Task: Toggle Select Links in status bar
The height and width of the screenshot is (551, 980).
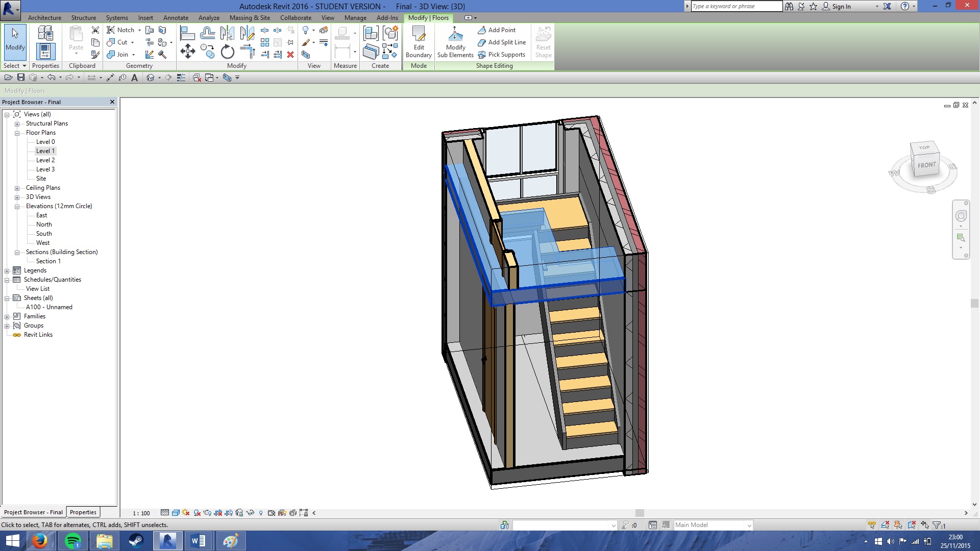Action: point(872,525)
